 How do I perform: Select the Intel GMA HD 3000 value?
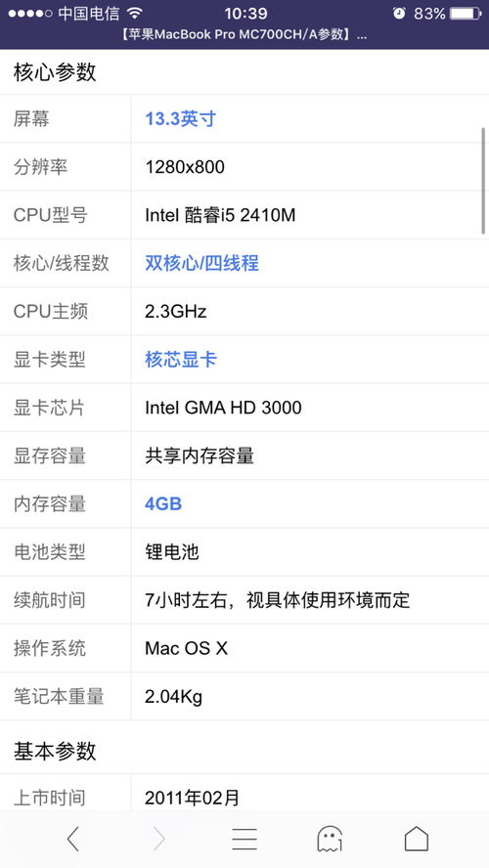coord(223,408)
